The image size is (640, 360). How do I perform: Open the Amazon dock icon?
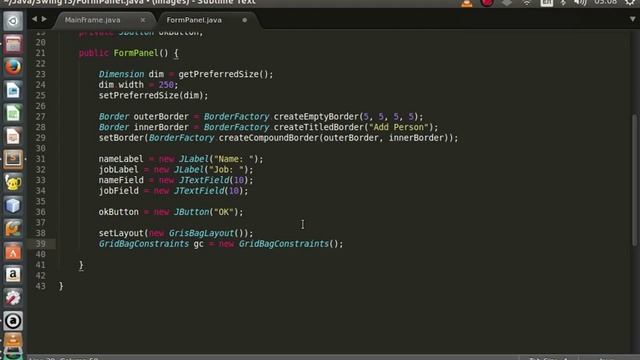tap(13, 275)
